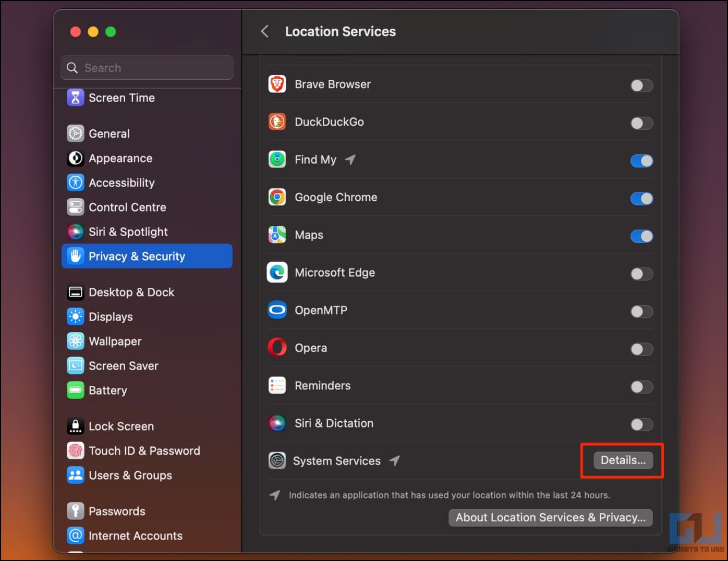Click the Control Centre sidebar icon
This screenshot has height=561, width=728.
[x=76, y=207]
